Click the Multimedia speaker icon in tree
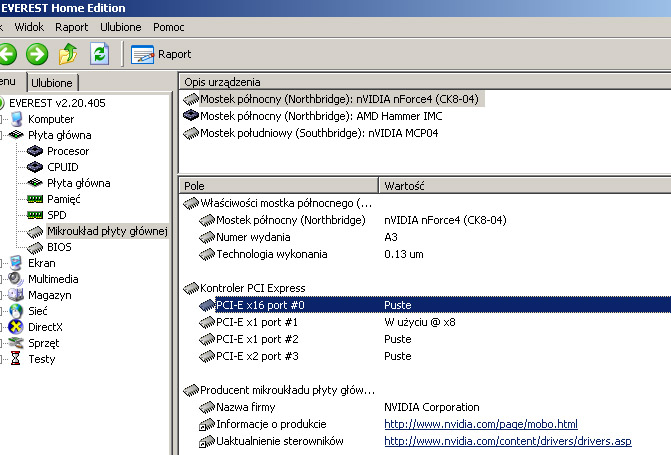The width and height of the screenshot is (671, 455). tap(16, 279)
